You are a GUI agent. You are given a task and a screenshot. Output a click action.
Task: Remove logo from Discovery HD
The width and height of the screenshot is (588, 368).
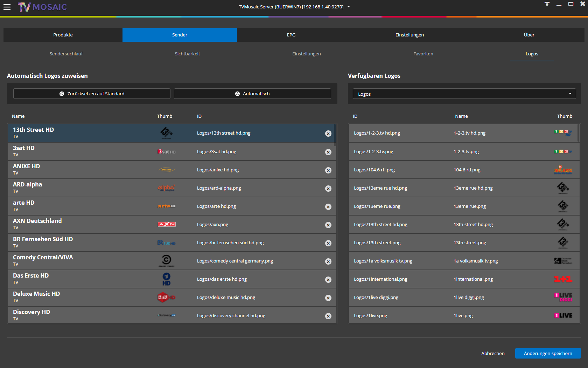point(328,316)
